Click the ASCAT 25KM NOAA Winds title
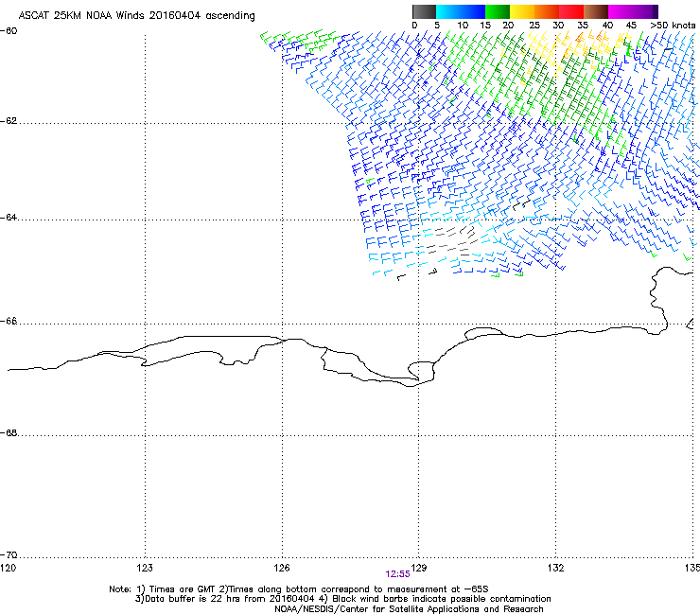This screenshot has height=615, width=700. tap(136, 16)
